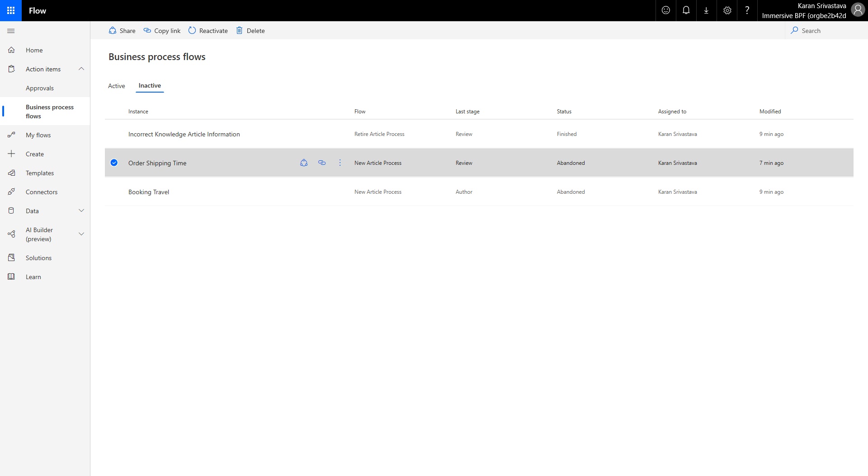Expand the AI Builder (preview) chevron
Screen dimensions: 868x476
pos(81,234)
